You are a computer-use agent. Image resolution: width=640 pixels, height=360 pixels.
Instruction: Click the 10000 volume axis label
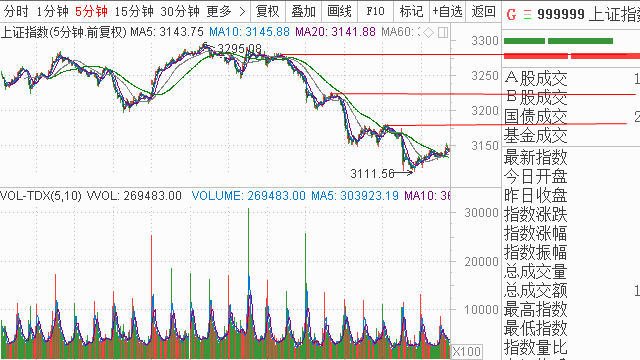pos(482,310)
